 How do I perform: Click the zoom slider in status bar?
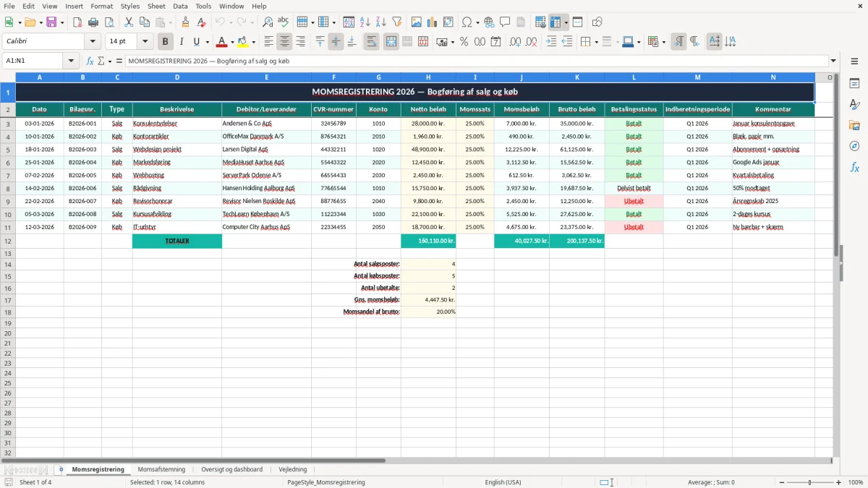tap(809, 482)
